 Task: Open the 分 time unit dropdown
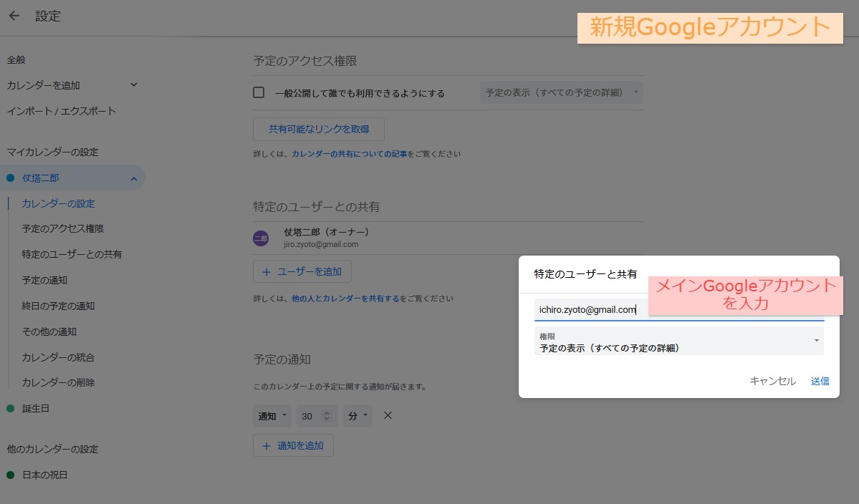(357, 416)
